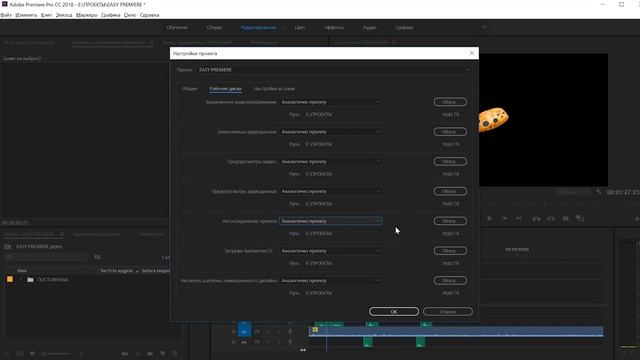Click Отмена to cancel dialog
Image resolution: width=640 pixels, height=360 pixels.
click(x=448, y=312)
